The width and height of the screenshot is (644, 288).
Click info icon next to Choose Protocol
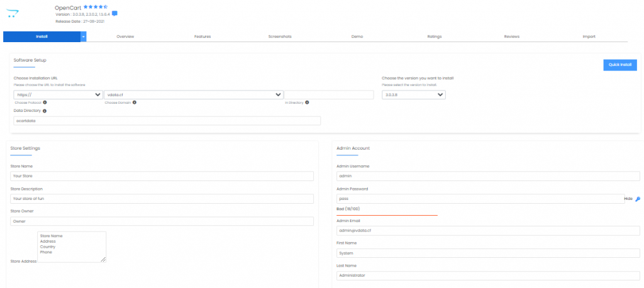point(45,102)
